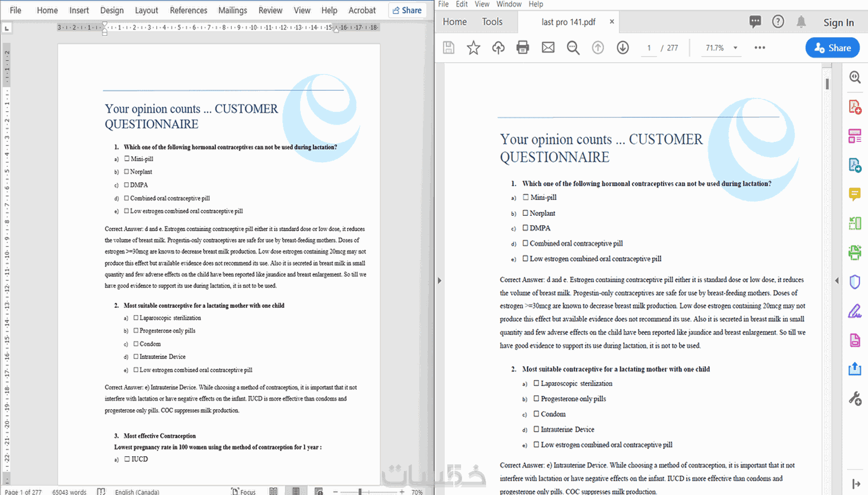Open the Create PDF tool in right pane
This screenshot has width=868, height=495.
[855, 107]
